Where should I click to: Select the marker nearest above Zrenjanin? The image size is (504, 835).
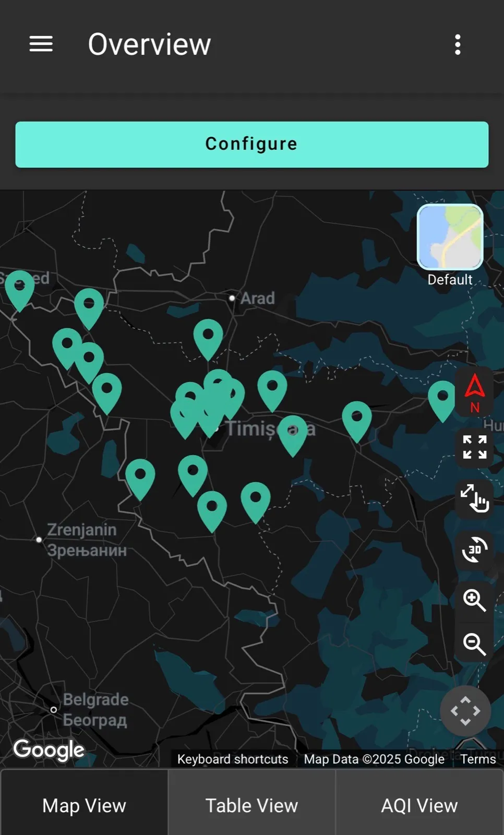140,480
